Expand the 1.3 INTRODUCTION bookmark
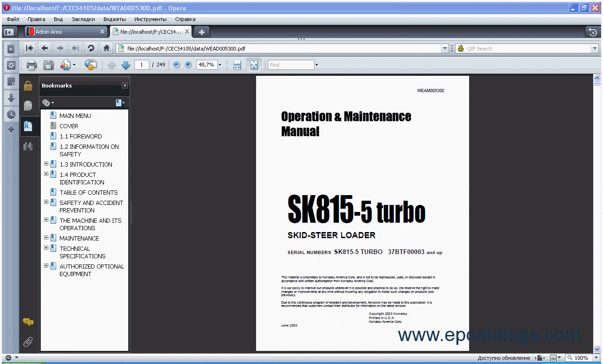603x364 pixels. (46, 164)
